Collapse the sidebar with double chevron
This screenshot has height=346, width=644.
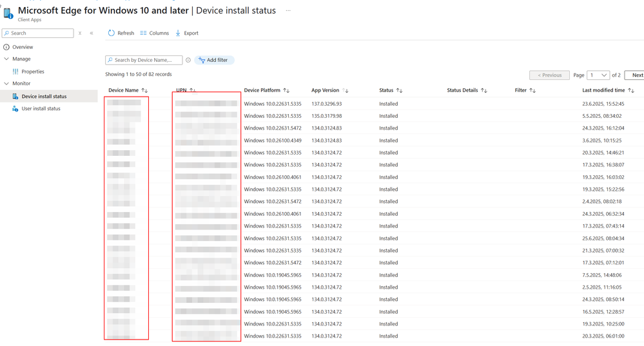click(x=92, y=33)
